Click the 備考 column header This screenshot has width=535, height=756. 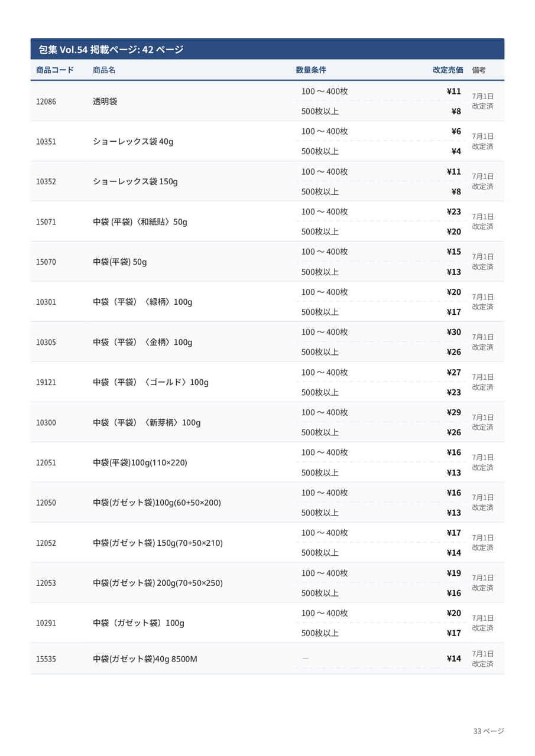click(479, 70)
